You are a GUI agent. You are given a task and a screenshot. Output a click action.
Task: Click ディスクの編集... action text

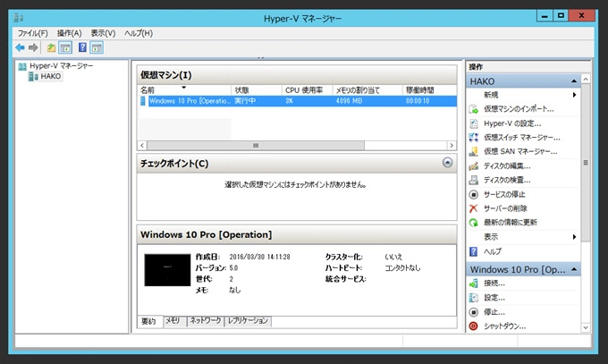507,166
